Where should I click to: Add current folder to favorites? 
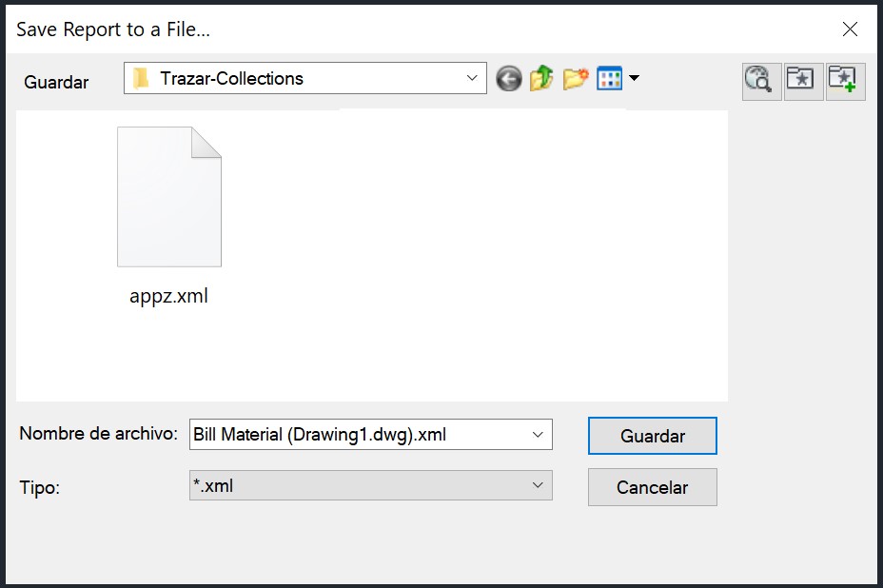click(x=845, y=82)
